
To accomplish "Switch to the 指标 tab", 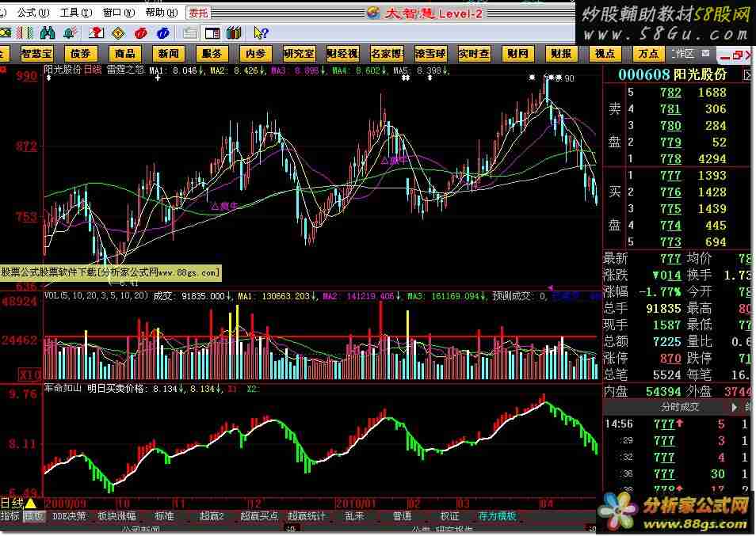I will [x=10, y=516].
